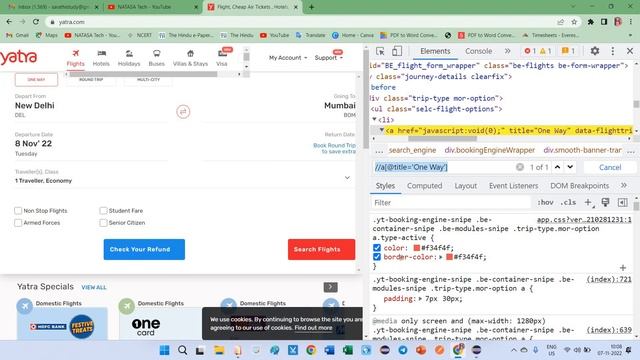The width and height of the screenshot is (640, 360).
Task: Select the One Way trip type
Action: [36, 80]
